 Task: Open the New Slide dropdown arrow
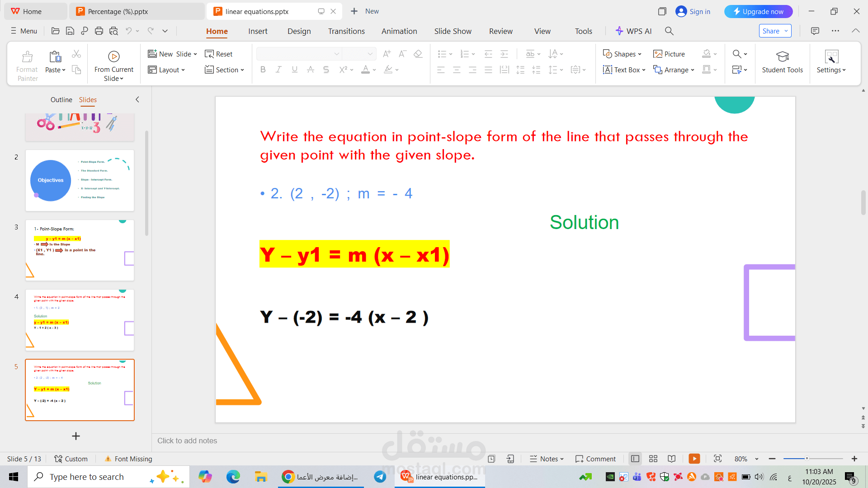click(195, 54)
